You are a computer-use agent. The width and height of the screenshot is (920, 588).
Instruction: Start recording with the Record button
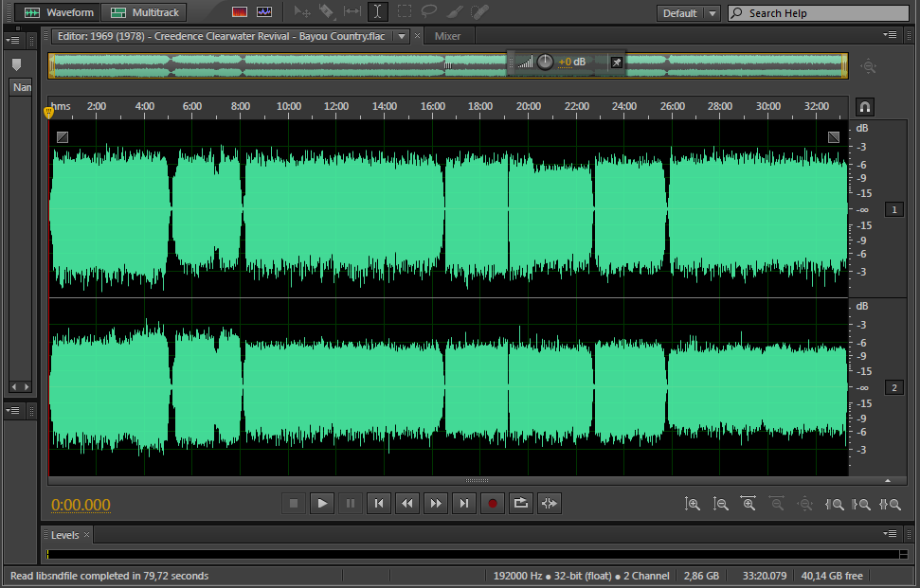(x=493, y=503)
